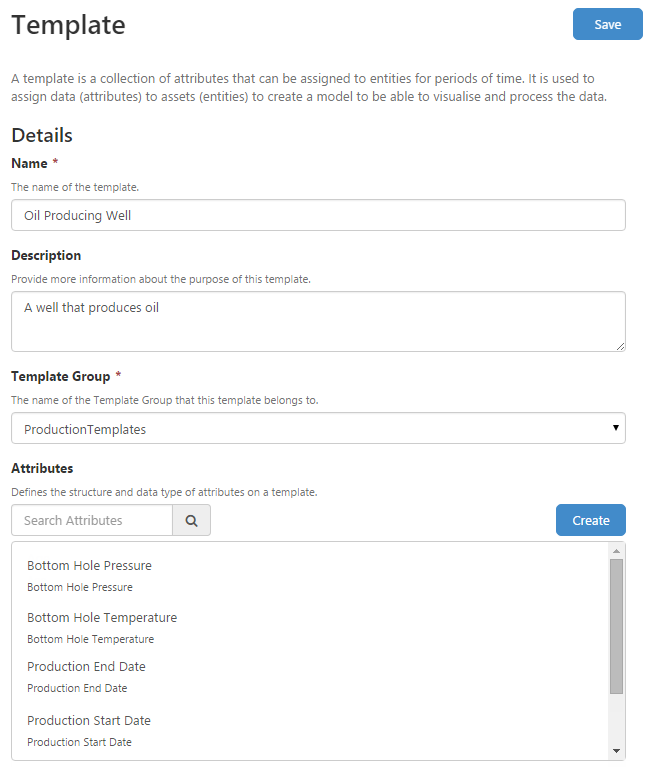Select the Bottom Hole Pressure attribute
This screenshot has width=651, height=767.
coord(89,566)
